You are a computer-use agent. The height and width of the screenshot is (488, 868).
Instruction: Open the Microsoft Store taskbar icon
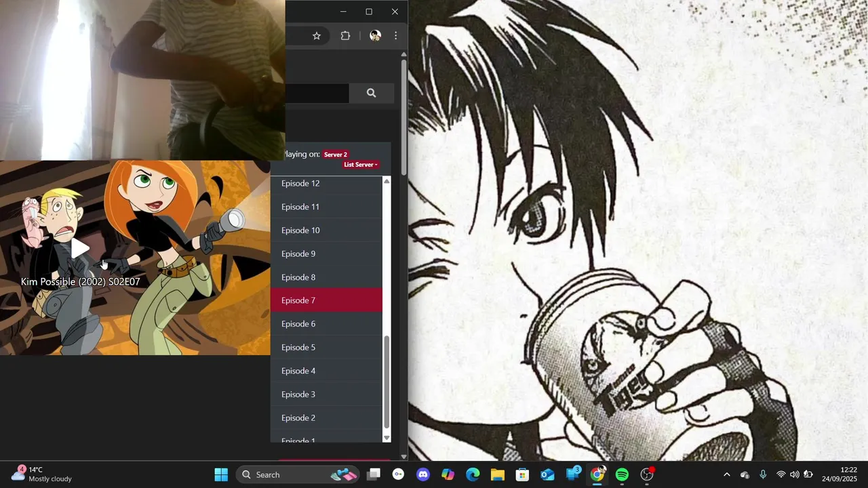point(522,474)
